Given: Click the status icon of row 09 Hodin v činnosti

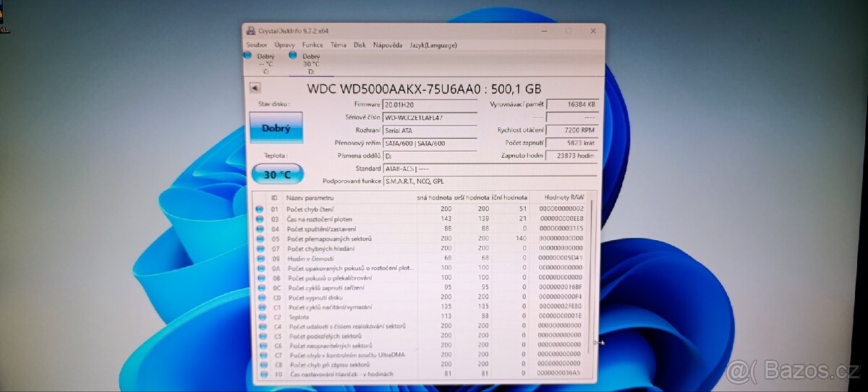Looking at the screenshot, I should pos(260,257).
